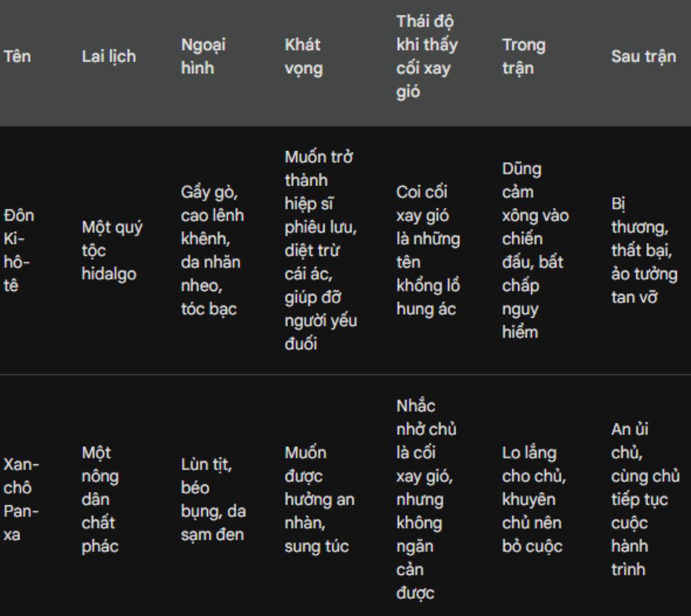The image size is (691, 616).
Task: Select the "Muốn trở thành hiệp sĩ" cell
Action: click(321, 250)
